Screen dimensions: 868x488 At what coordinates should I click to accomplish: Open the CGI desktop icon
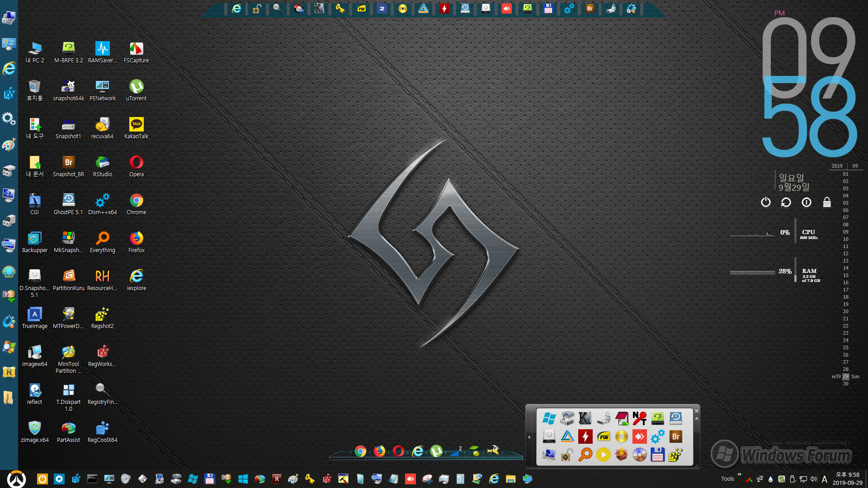point(35,204)
